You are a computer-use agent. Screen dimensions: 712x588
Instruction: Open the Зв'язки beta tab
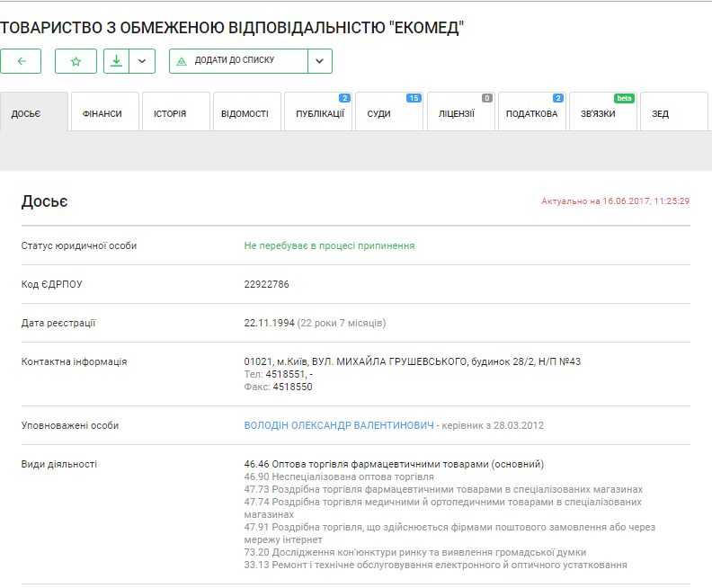602,113
